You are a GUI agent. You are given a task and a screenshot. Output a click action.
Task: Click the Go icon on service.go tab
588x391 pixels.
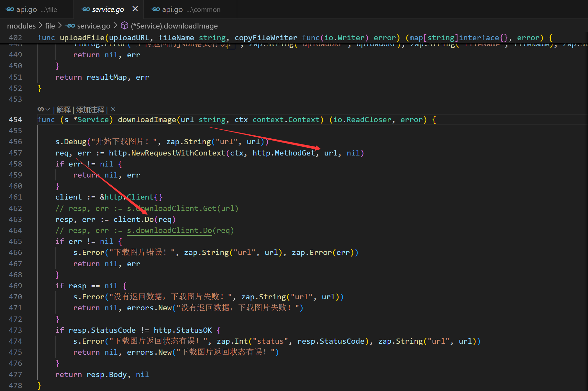tap(86, 9)
